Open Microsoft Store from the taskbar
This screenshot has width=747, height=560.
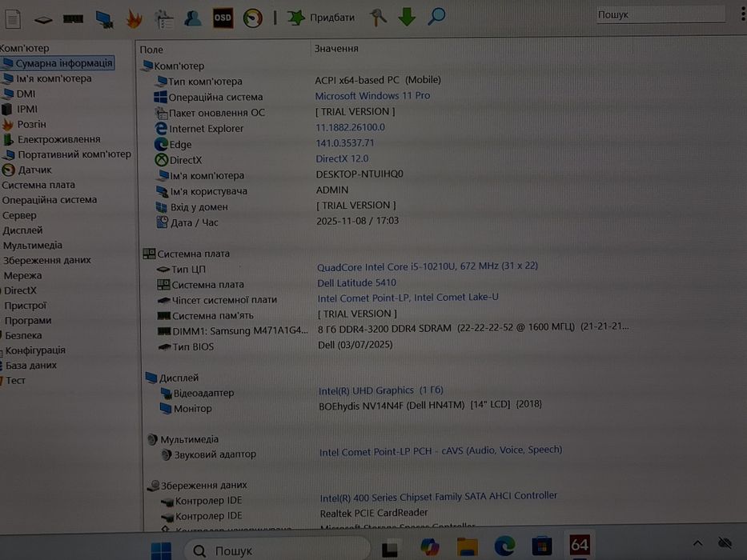(x=542, y=546)
